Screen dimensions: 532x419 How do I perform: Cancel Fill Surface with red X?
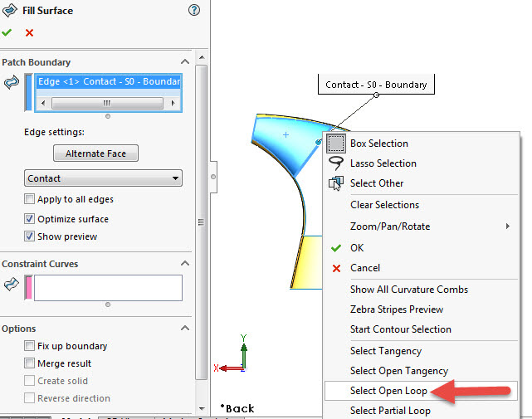30,33
